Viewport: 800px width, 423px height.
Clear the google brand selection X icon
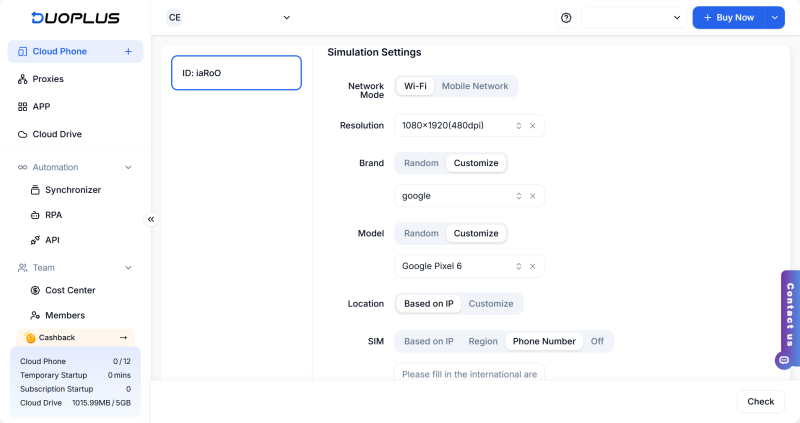(x=533, y=196)
